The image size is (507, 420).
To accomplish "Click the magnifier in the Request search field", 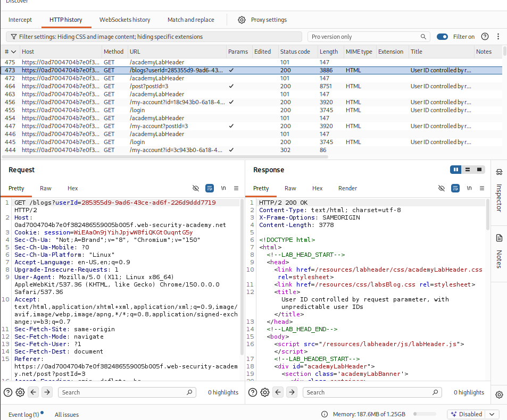I will pos(189,392).
